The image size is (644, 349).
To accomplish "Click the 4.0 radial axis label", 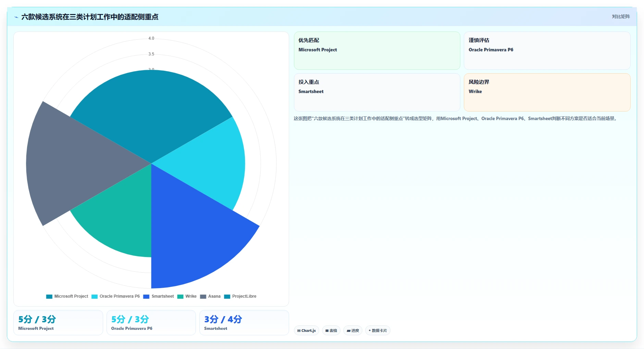I will (151, 38).
